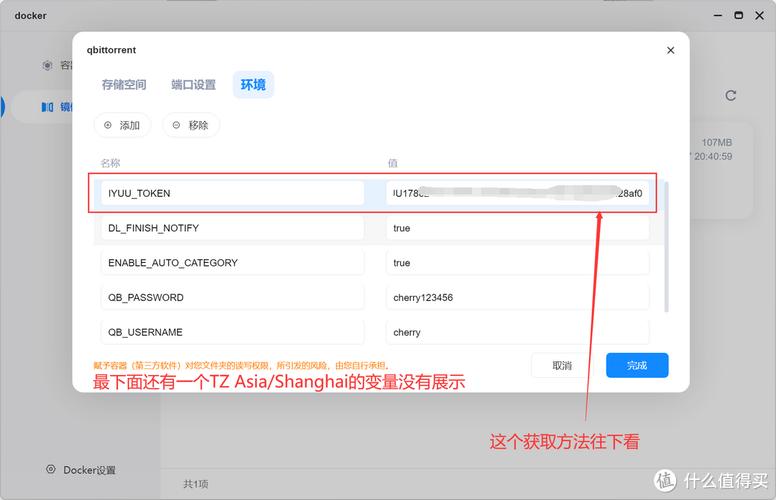Close the docker window
The width and height of the screenshot is (776, 500).
760,15
